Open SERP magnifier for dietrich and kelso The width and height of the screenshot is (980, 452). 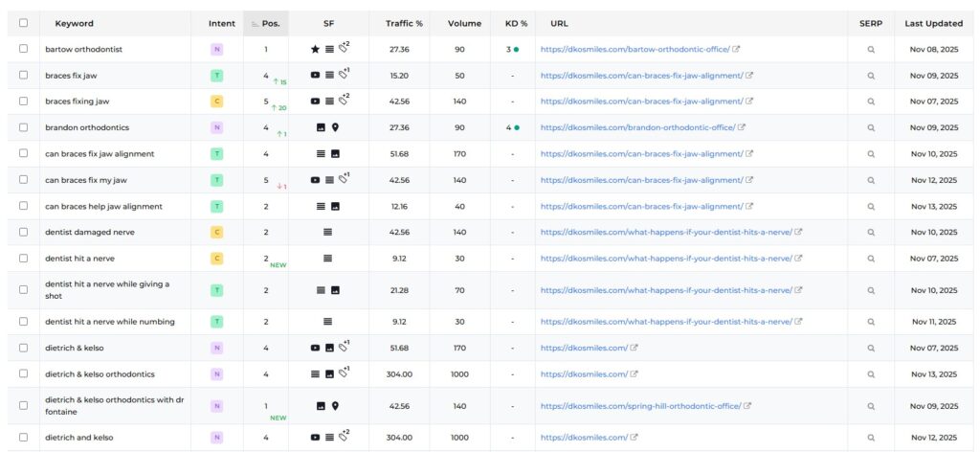point(871,438)
